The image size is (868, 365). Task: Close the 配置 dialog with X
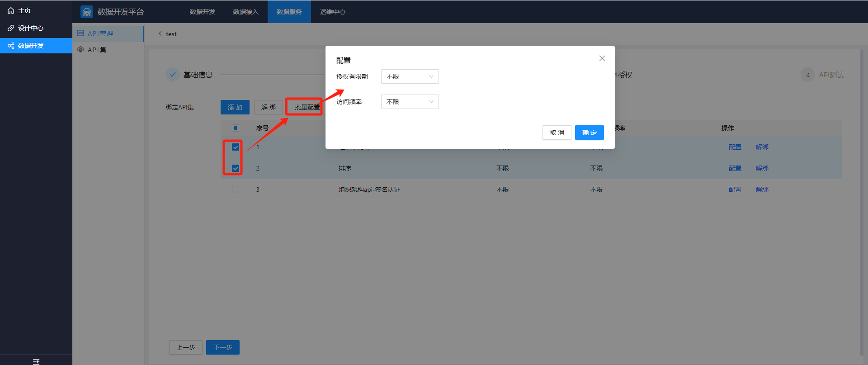[x=602, y=58]
